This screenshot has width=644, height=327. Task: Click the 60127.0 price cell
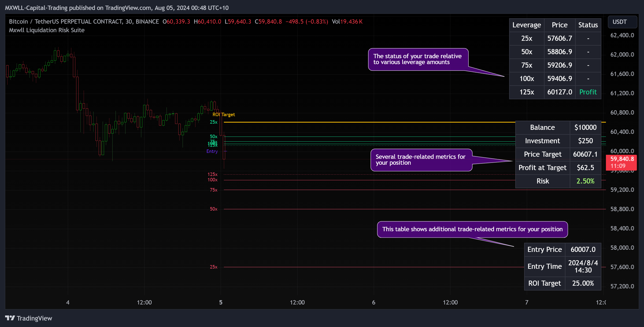560,92
